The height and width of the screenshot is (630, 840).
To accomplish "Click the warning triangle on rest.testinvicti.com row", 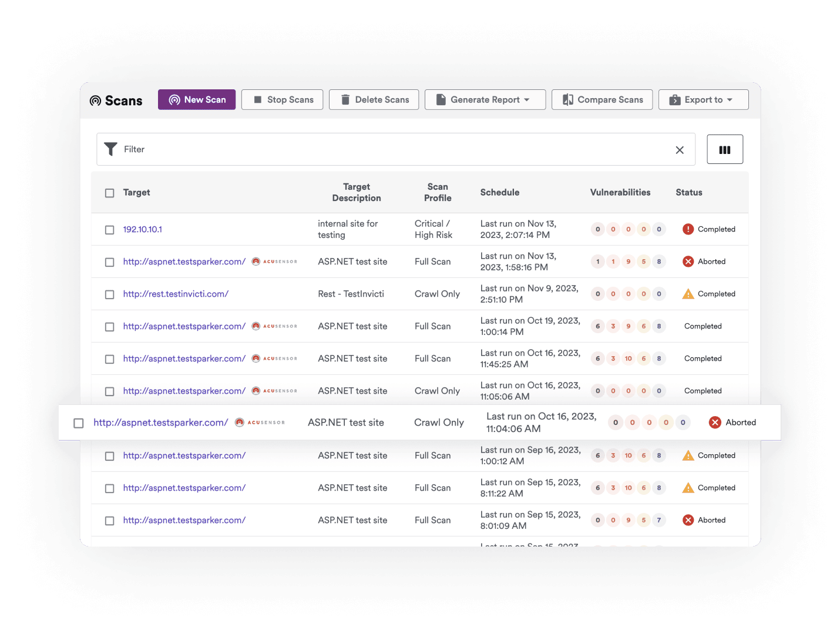I will 688,294.
